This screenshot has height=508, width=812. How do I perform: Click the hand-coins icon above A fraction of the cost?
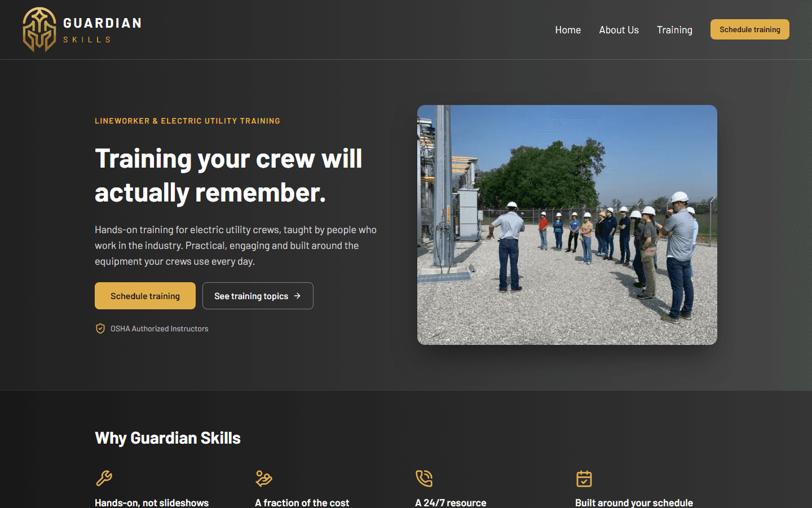[264, 479]
